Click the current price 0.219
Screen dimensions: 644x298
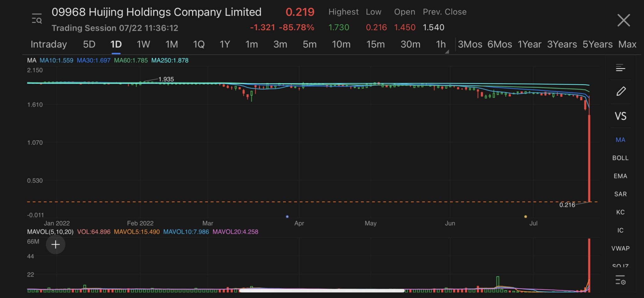tap(300, 12)
